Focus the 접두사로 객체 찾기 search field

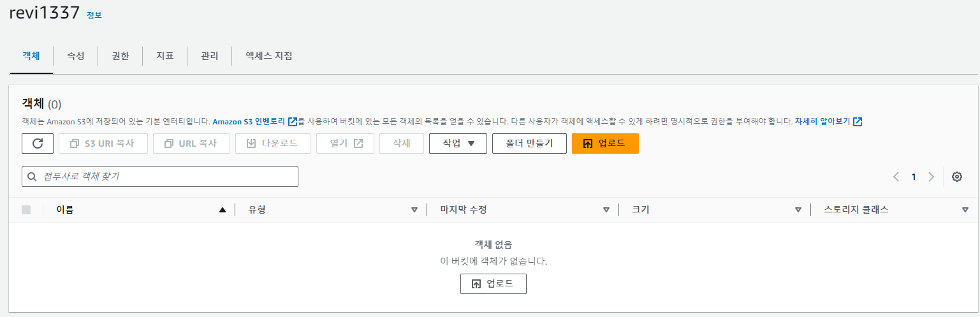coord(160,177)
